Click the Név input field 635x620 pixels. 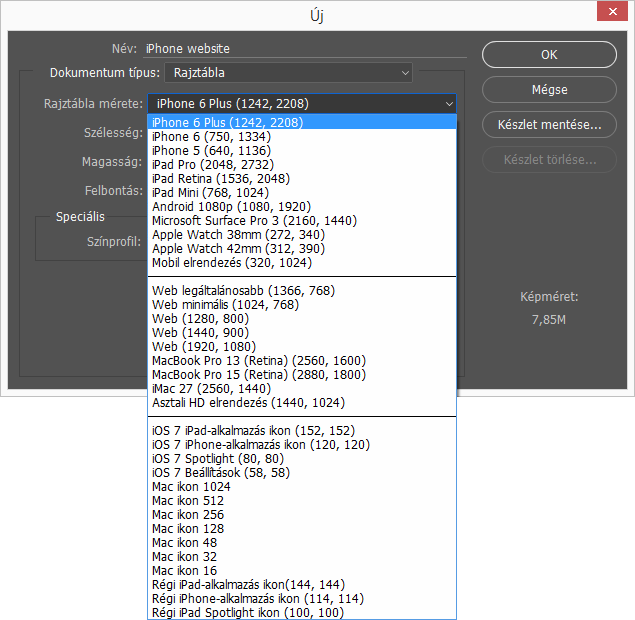pos(305,49)
